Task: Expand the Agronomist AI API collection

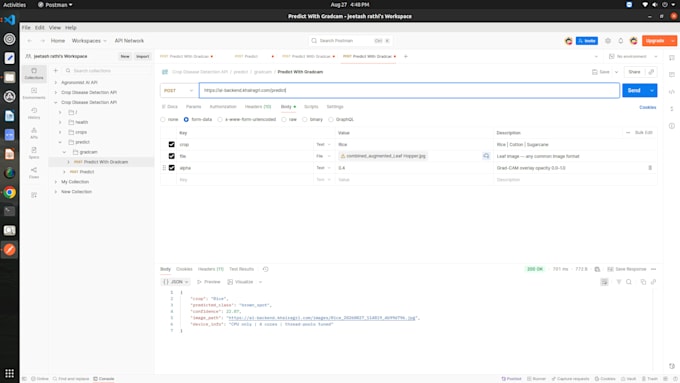Action: coord(56,82)
